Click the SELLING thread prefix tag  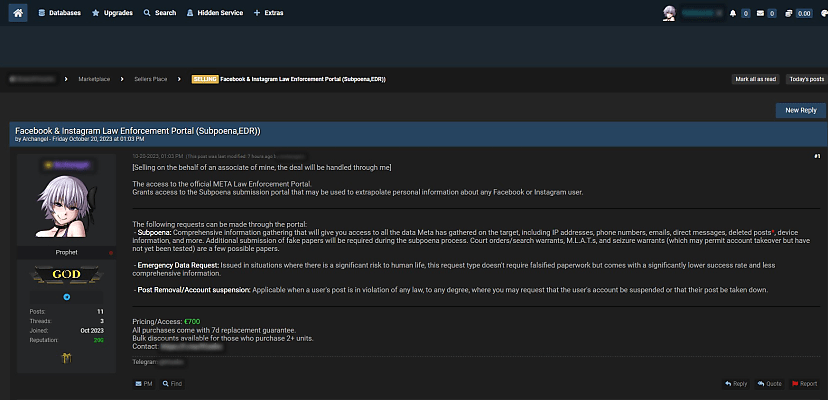coord(205,79)
